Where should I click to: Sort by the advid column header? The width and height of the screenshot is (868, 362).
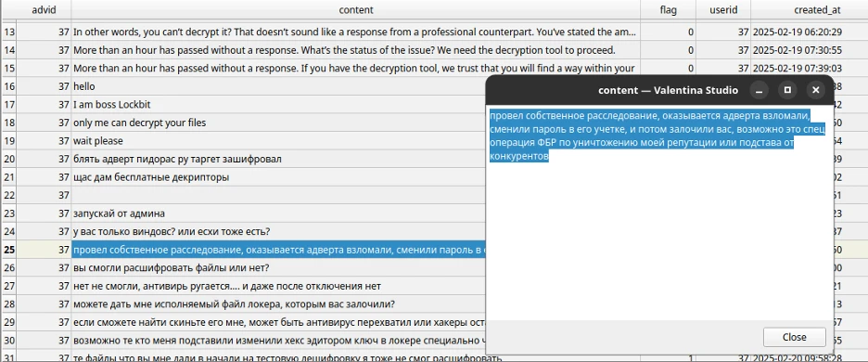(44, 9)
